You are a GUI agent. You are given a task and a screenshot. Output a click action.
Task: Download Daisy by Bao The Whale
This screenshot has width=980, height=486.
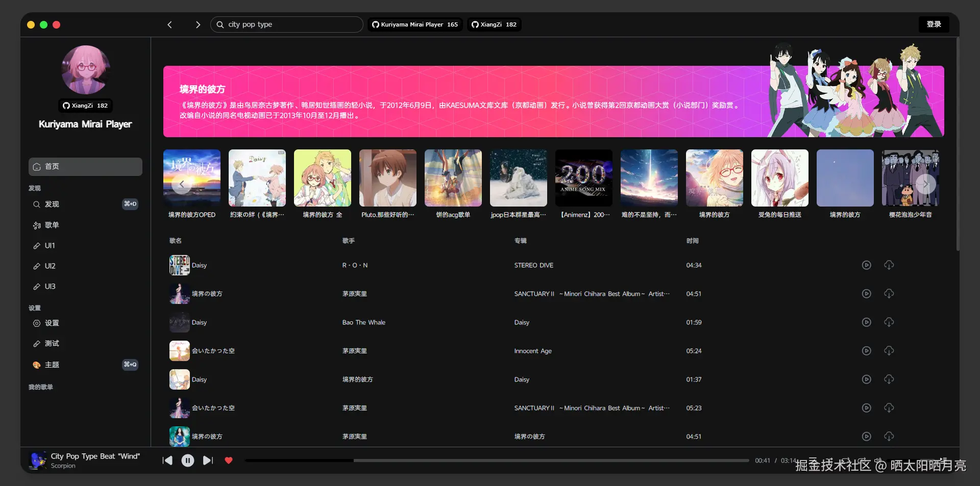point(889,322)
